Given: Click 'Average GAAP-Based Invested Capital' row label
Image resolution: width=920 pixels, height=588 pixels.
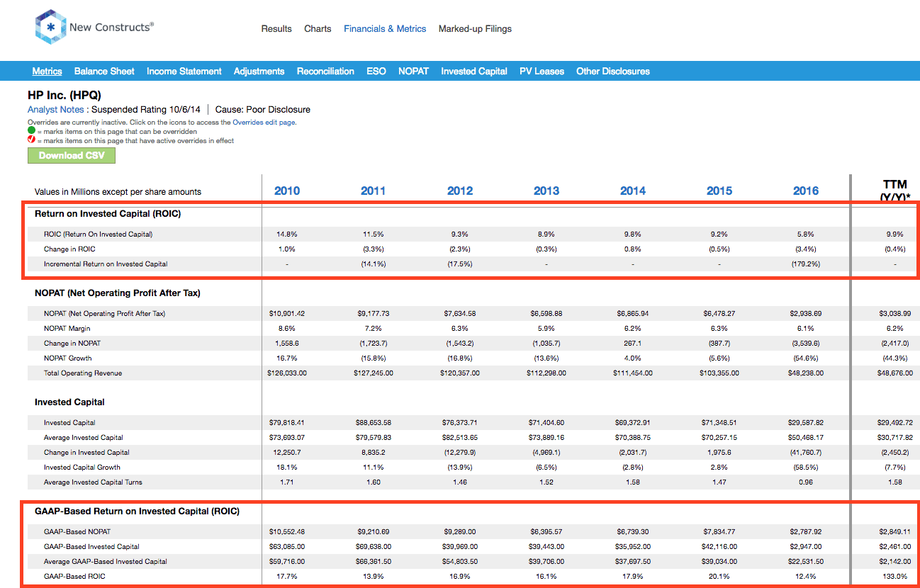Looking at the screenshot, I should coord(106,561).
